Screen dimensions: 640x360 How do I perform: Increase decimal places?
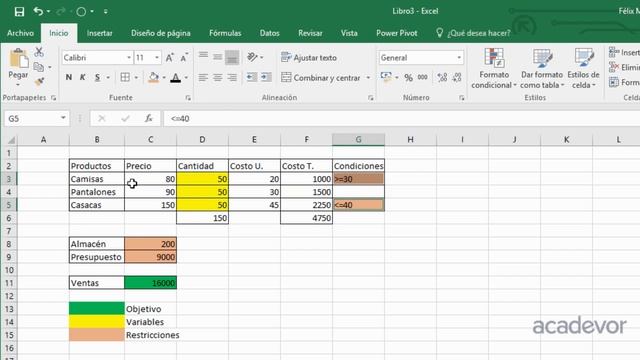coord(442,77)
